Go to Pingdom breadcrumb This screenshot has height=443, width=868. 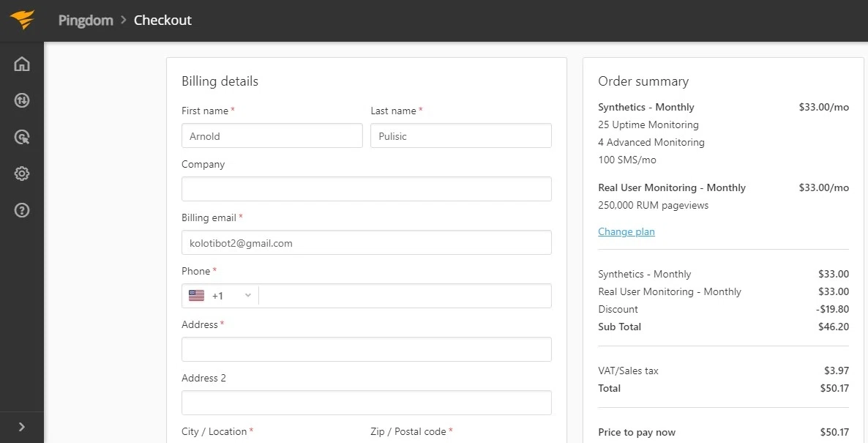(86, 20)
